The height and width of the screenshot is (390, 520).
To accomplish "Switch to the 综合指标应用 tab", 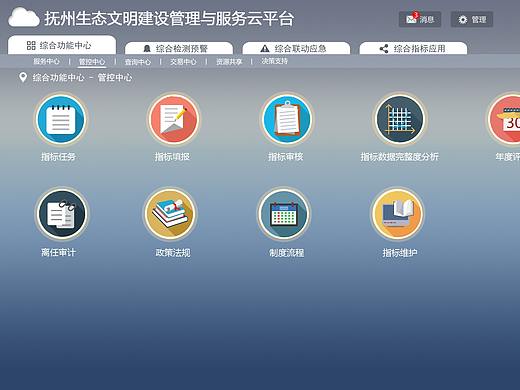I will 413,48.
